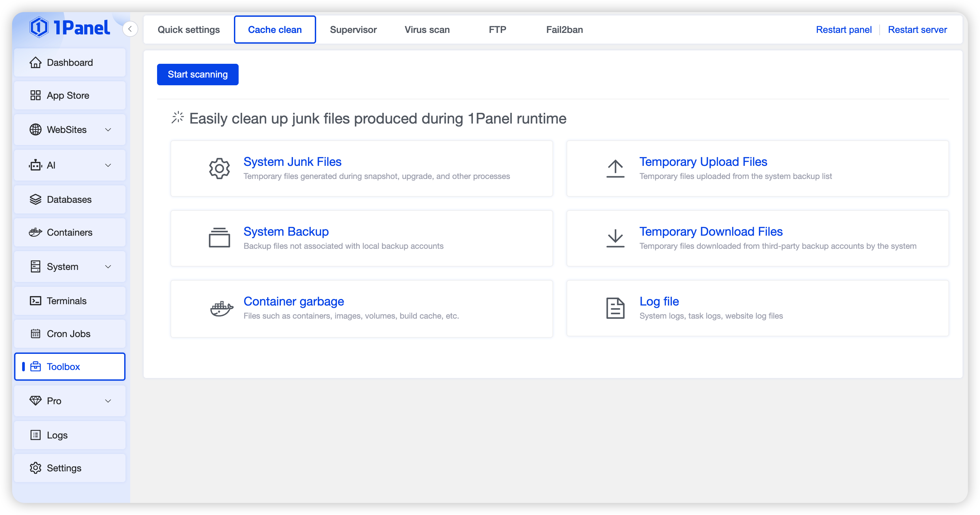Open the Supervisor tab
Viewport: 980px width, 515px height.
[353, 30]
